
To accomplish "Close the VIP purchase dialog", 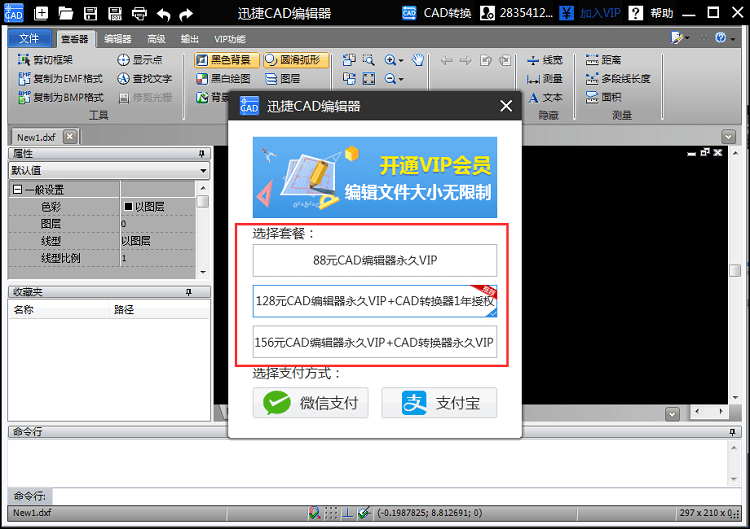I will click(x=506, y=106).
